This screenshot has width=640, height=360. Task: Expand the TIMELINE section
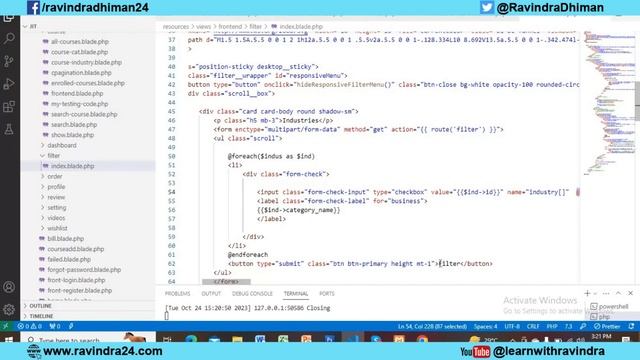[x=41, y=316]
